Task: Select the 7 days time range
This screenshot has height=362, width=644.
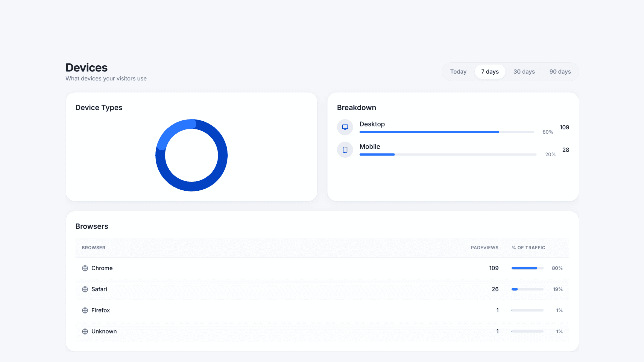Action: [x=490, y=72]
